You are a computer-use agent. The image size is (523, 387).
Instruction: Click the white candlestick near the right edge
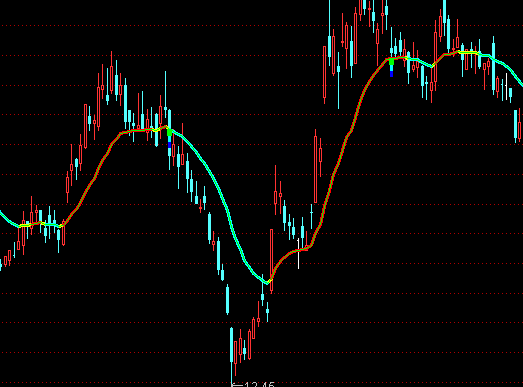click(x=507, y=87)
